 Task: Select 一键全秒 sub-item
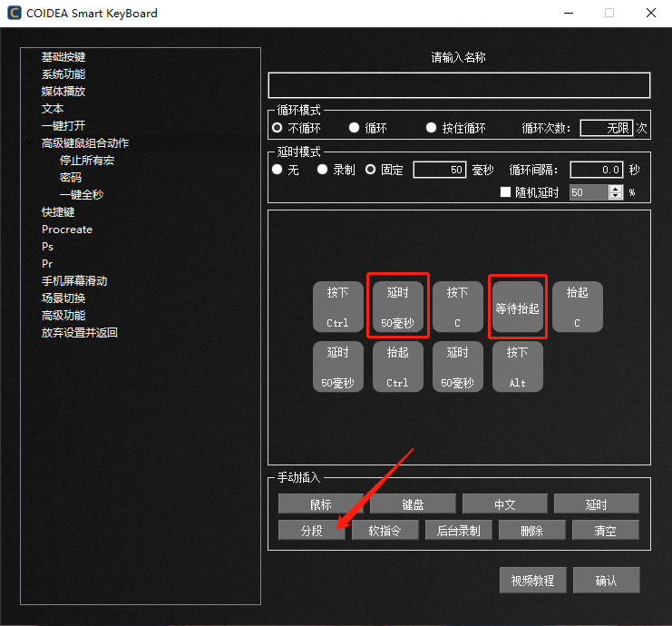coord(82,195)
